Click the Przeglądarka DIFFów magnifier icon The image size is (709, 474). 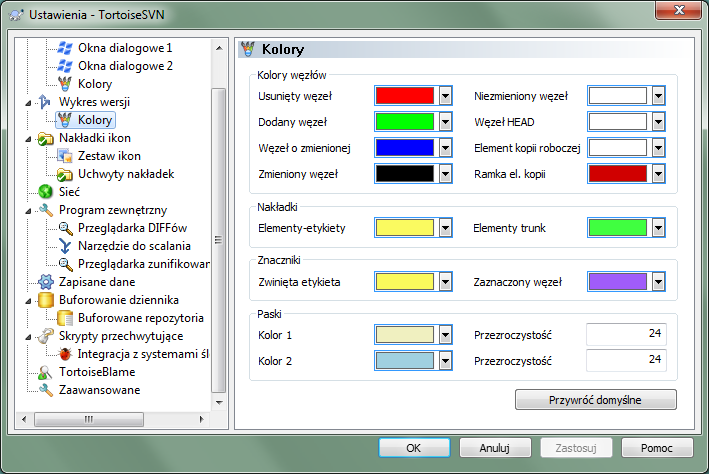[x=65, y=228]
